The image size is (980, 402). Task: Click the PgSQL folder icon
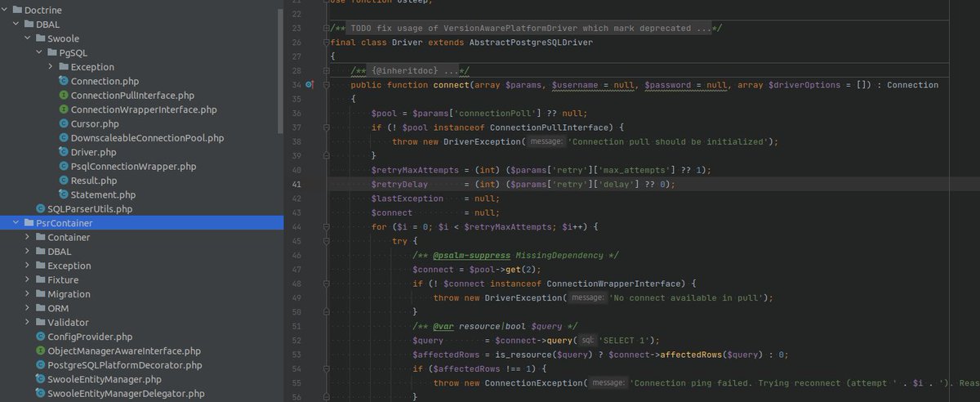pos(53,52)
